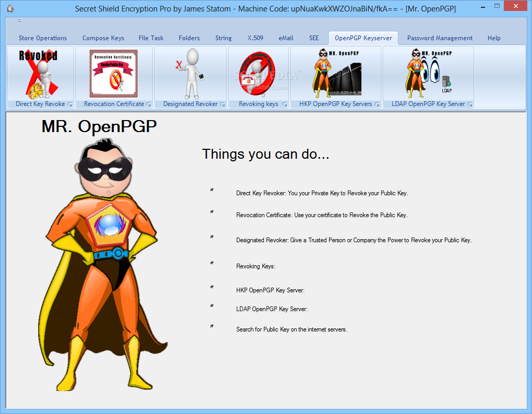The width and height of the screenshot is (532, 414).
Task: Go to the X.509 tab
Action: click(x=255, y=38)
